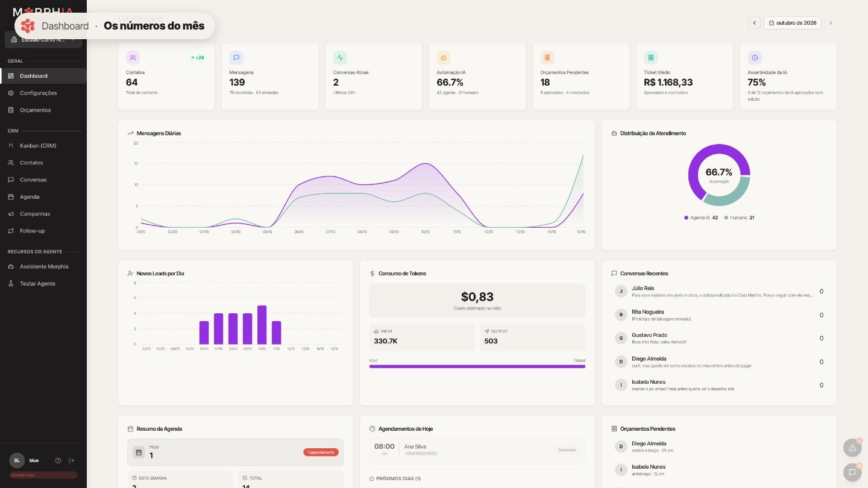
Task: Click the Mensagens card chat icon
Action: coord(236,58)
